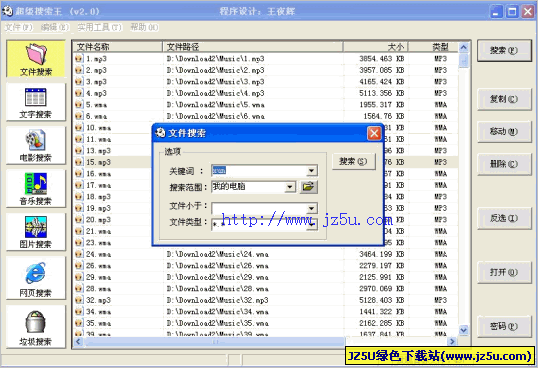Open the 实用工具(T) menu
The image size is (538, 368).
coord(100,27)
